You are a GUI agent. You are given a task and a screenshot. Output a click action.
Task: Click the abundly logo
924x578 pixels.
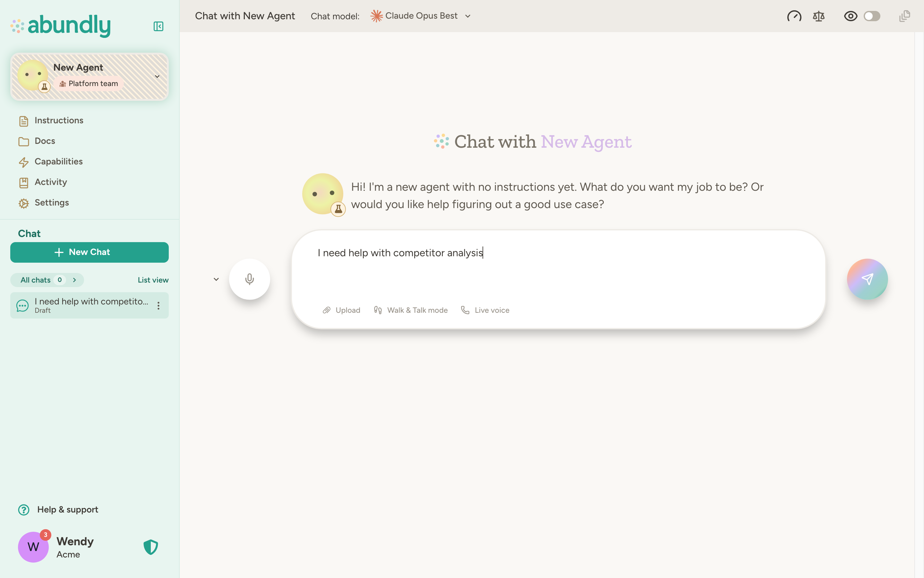tap(61, 26)
